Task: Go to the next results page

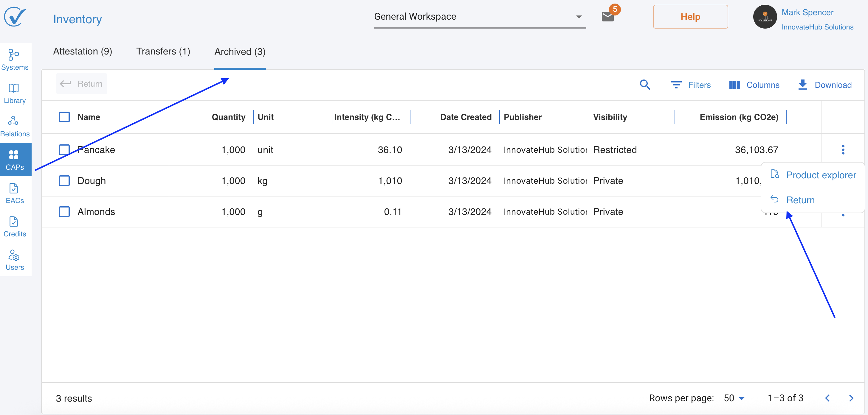Action: 851,398
